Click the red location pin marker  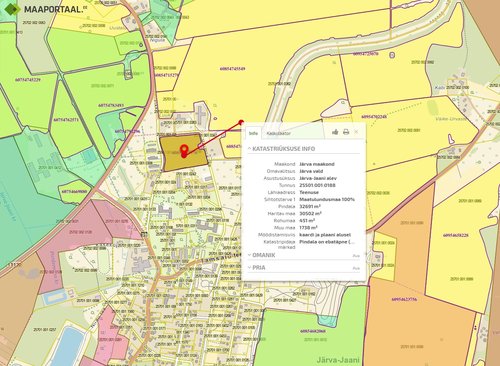(x=184, y=151)
